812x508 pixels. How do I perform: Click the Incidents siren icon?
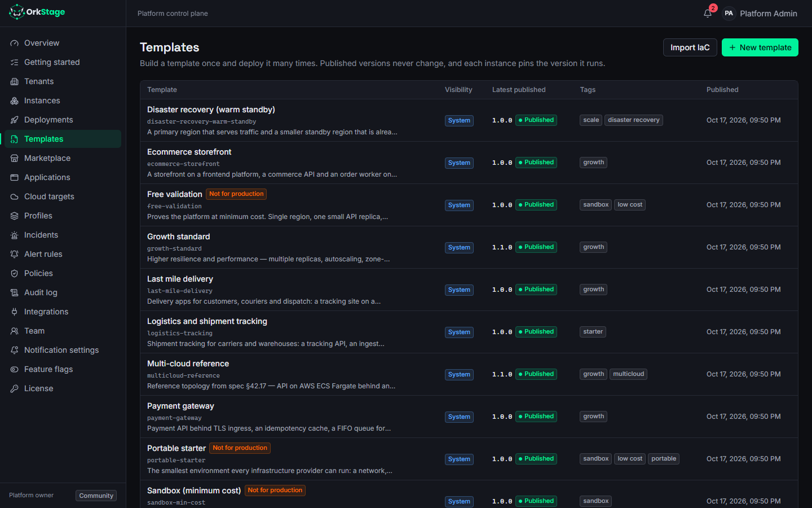pyautogui.click(x=15, y=235)
